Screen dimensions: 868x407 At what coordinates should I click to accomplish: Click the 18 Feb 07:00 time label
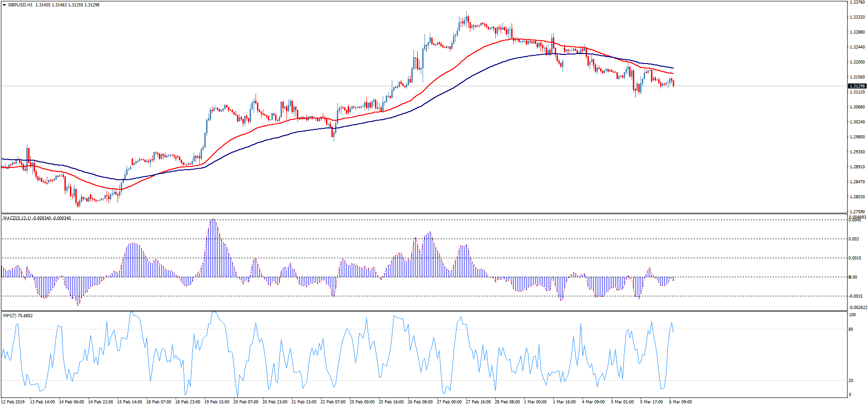coord(158,402)
